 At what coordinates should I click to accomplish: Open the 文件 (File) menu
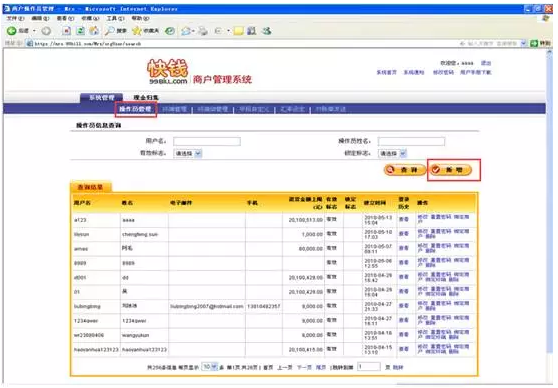[15, 18]
